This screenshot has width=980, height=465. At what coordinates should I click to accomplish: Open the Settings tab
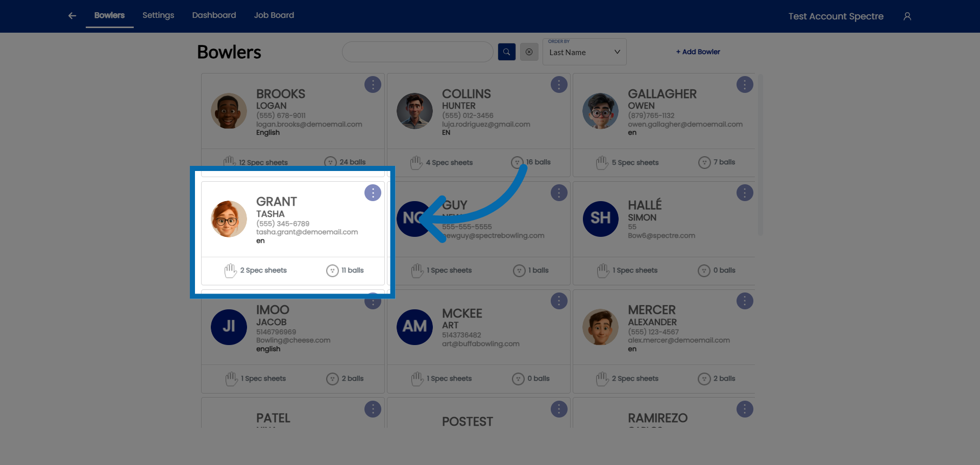pyautogui.click(x=158, y=15)
